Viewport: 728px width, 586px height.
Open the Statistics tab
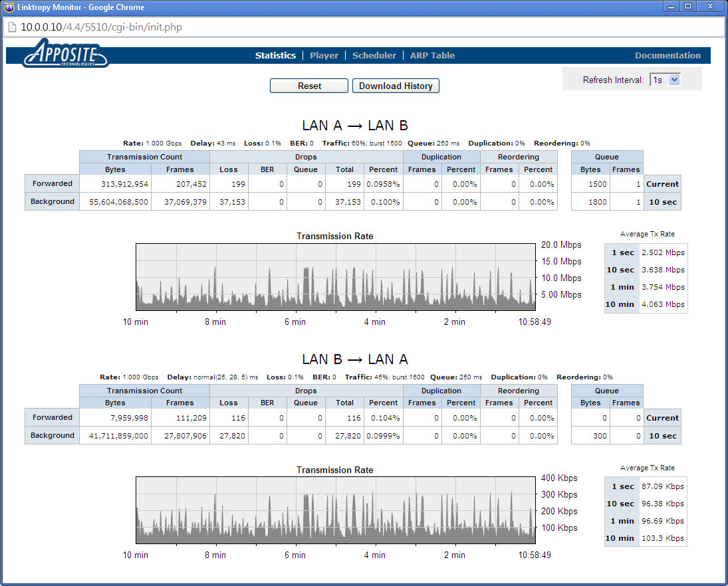click(275, 56)
